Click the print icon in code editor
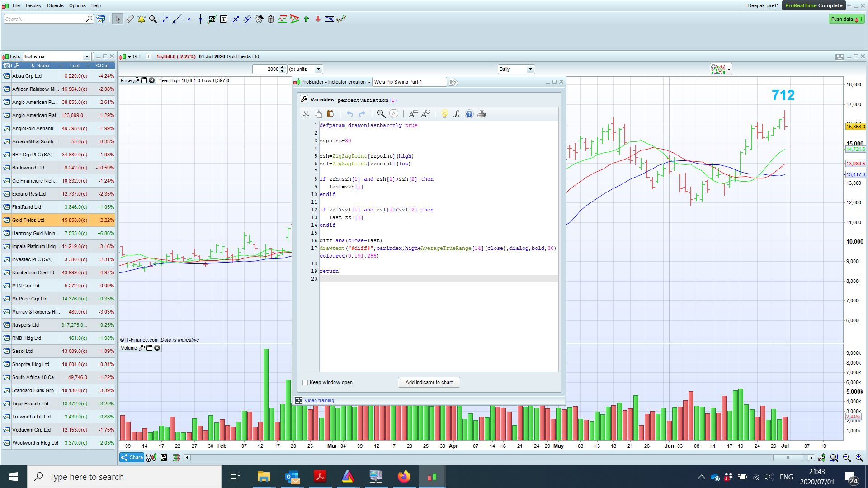 tap(481, 114)
